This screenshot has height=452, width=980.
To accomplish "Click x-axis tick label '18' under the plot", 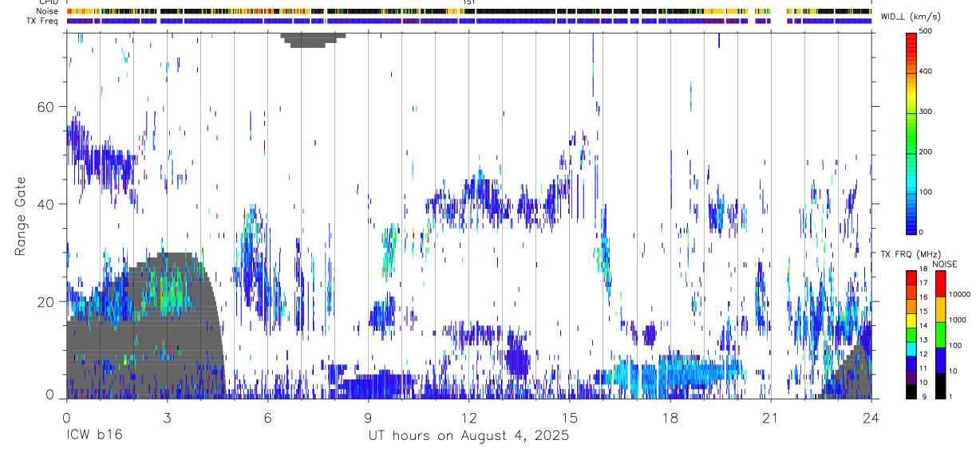I will [670, 416].
